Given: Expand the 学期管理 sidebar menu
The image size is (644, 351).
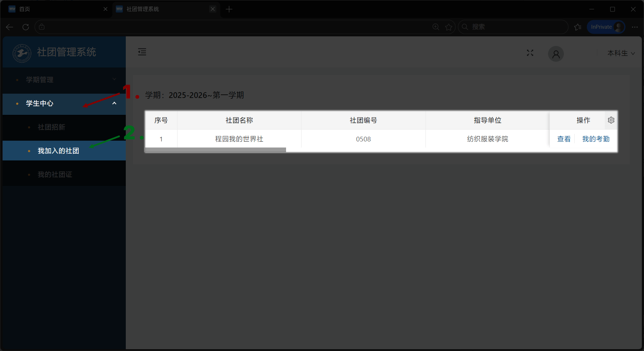Looking at the screenshot, I should pyautogui.click(x=65, y=80).
